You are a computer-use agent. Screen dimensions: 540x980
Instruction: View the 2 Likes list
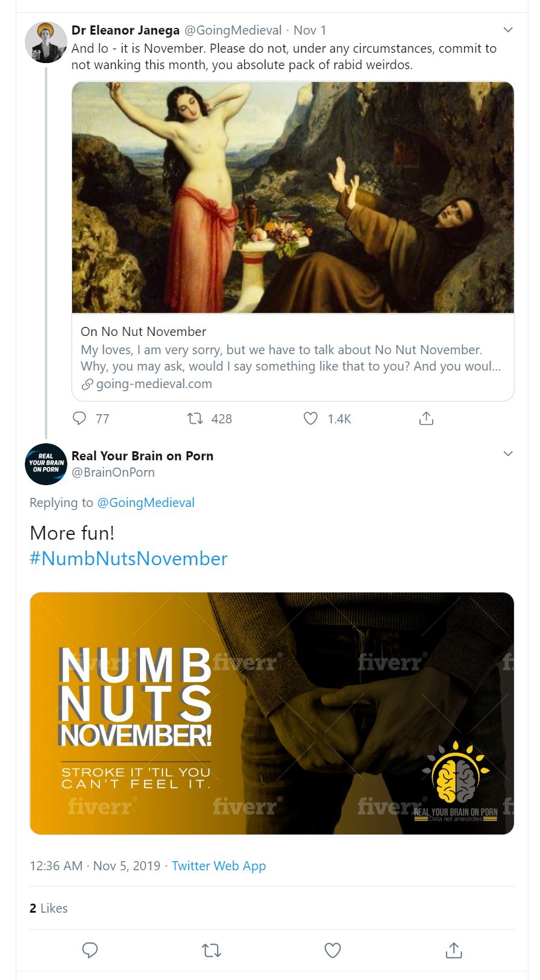pyautogui.click(x=48, y=908)
